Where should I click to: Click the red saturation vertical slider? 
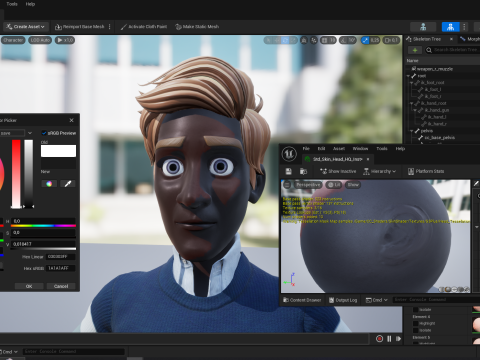[16, 174]
